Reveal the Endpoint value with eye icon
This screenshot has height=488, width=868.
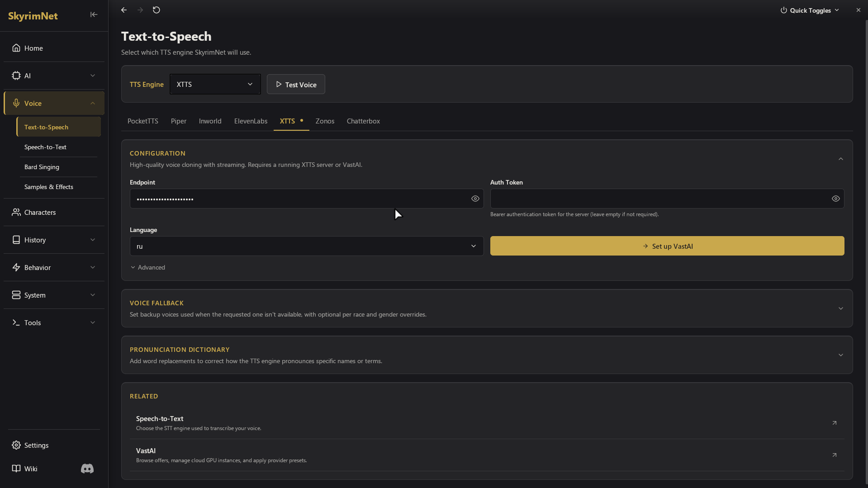pos(475,199)
